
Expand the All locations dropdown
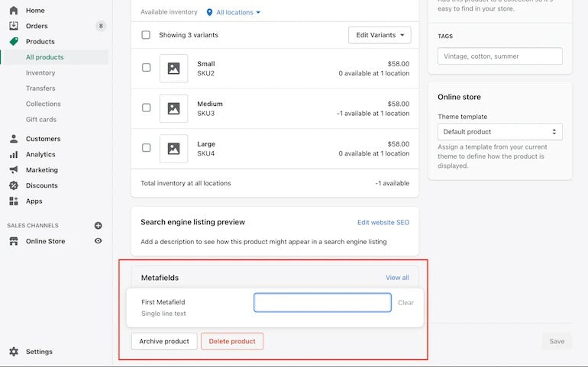click(x=234, y=12)
